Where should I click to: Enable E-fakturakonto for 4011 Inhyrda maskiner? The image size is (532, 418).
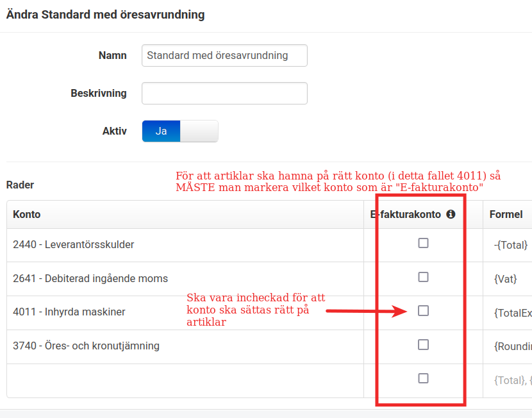[x=423, y=311]
